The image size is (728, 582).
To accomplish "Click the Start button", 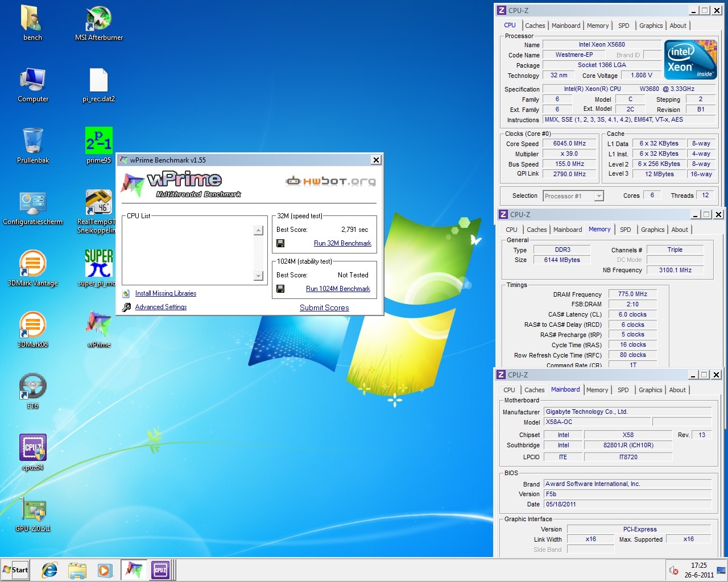I will [16, 569].
